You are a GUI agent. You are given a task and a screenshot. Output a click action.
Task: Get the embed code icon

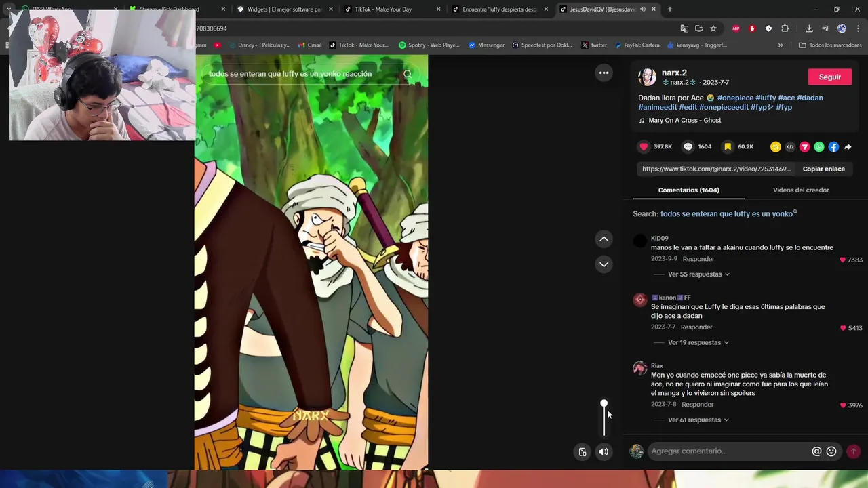tap(790, 147)
